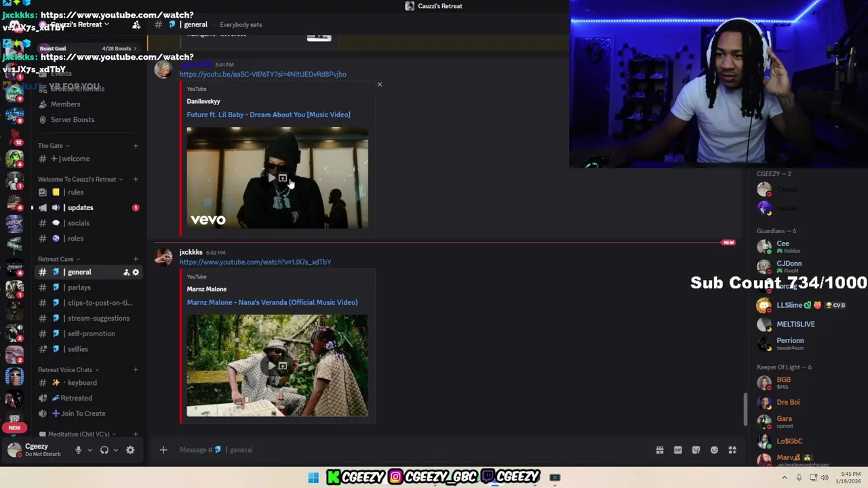Open general channel settings gear
This screenshot has width=868, height=488.
point(136,272)
